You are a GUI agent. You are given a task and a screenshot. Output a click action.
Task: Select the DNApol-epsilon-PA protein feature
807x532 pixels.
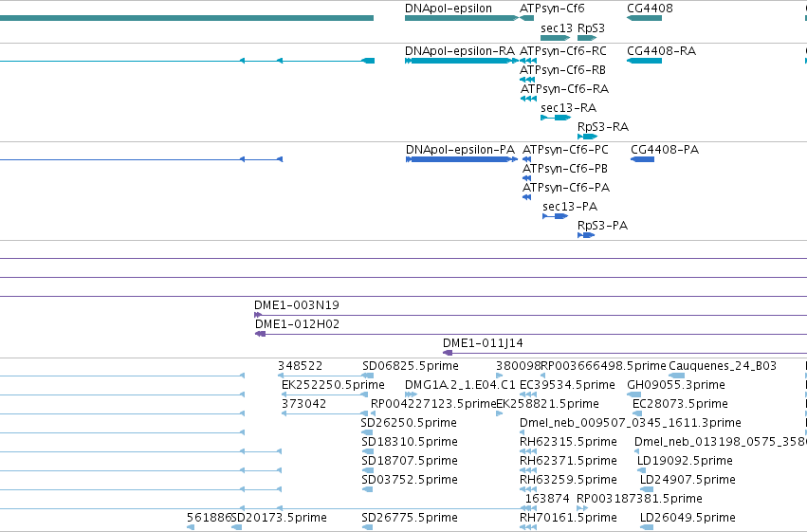click(460, 150)
